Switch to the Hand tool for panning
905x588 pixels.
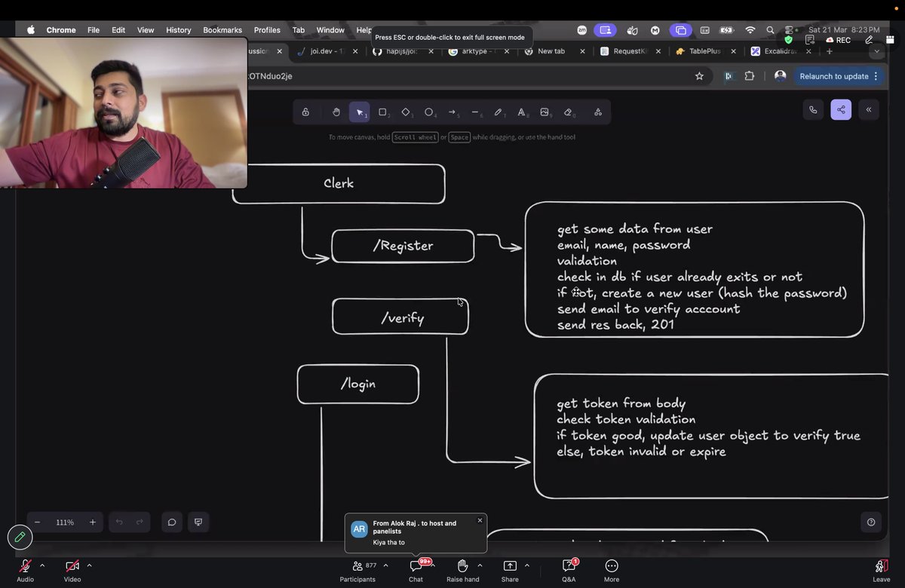pos(336,112)
